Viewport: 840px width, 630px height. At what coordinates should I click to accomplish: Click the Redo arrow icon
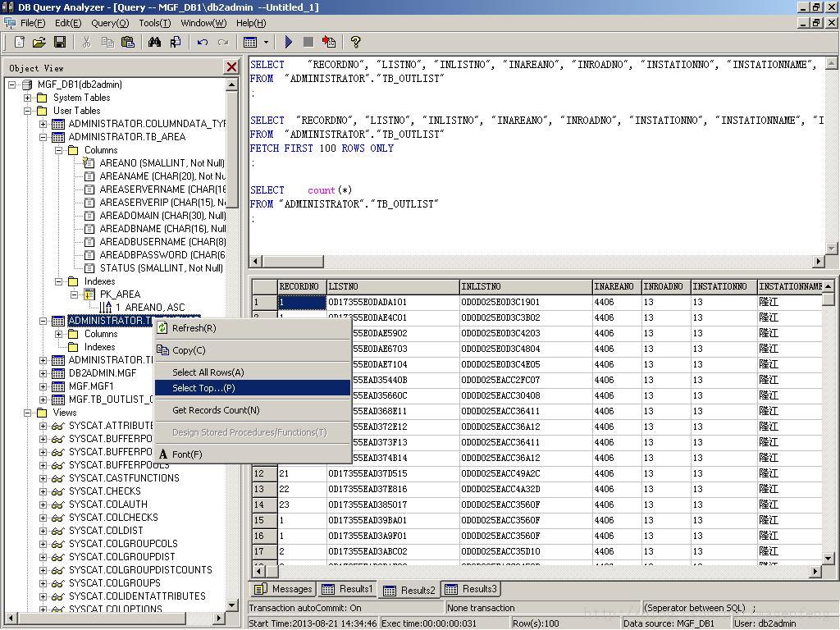[223, 42]
